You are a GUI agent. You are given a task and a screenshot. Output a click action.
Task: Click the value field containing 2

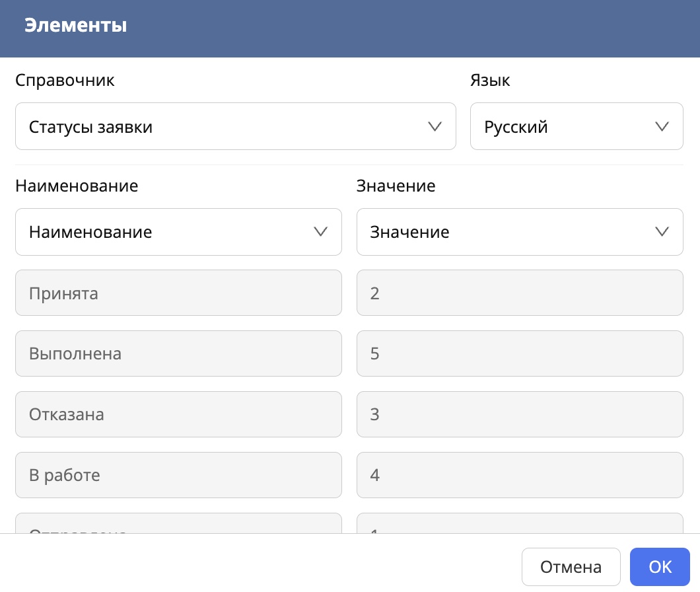pos(520,293)
